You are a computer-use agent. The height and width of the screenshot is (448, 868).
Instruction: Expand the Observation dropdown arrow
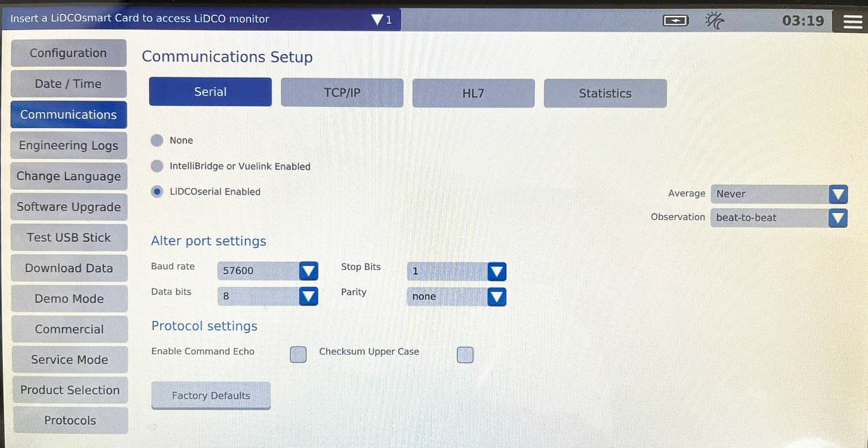[x=838, y=219]
